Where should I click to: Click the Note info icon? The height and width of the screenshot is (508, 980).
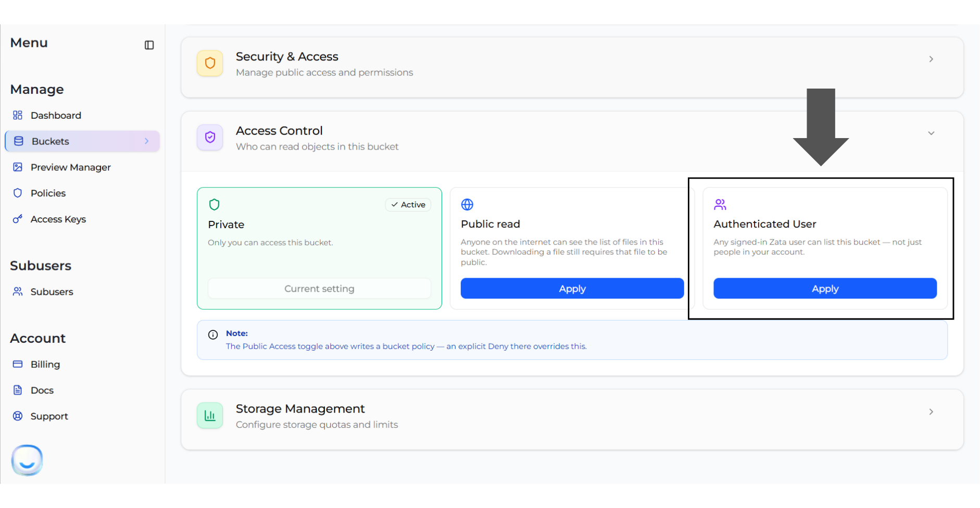pos(213,335)
